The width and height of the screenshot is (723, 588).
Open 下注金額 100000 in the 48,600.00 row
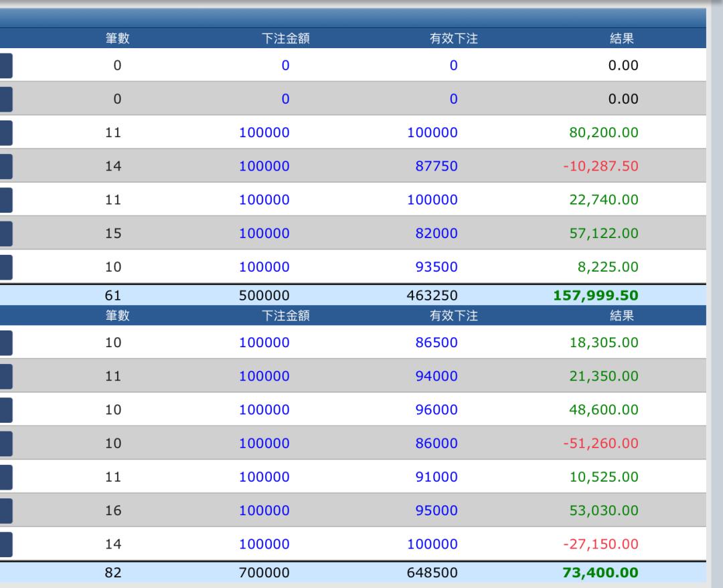(x=264, y=409)
